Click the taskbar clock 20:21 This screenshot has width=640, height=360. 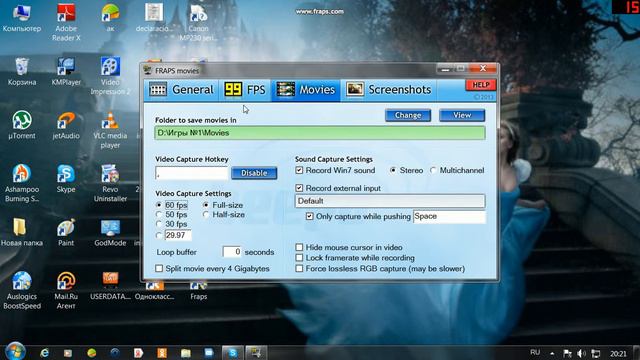[x=618, y=353]
